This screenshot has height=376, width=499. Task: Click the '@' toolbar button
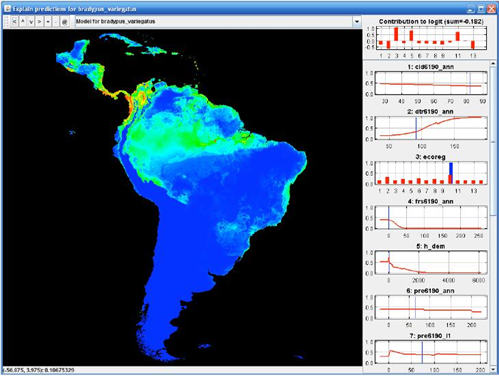(64, 22)
